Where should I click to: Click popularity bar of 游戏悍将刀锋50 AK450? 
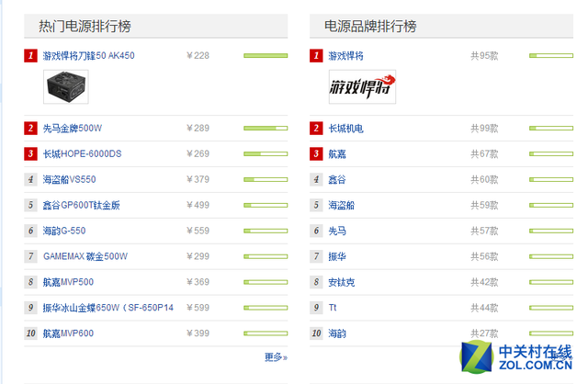266,56
